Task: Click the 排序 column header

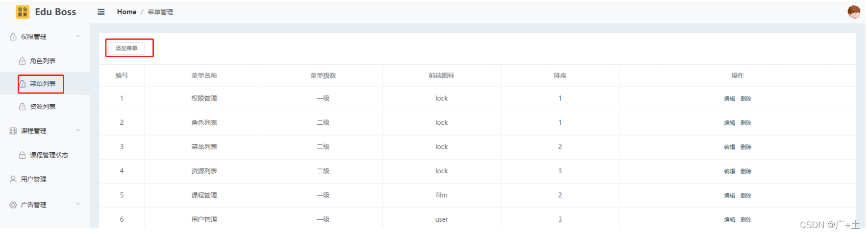Action: point(560,75)
